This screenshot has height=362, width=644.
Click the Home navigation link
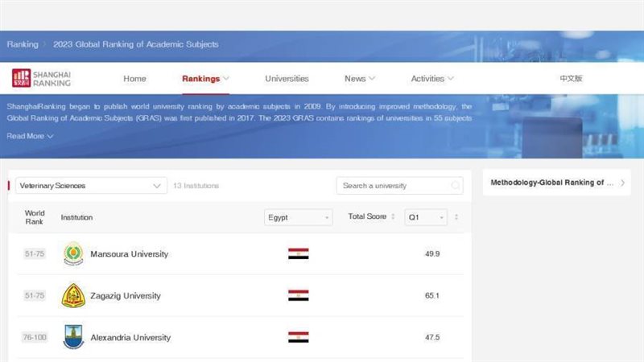[134, 79]
